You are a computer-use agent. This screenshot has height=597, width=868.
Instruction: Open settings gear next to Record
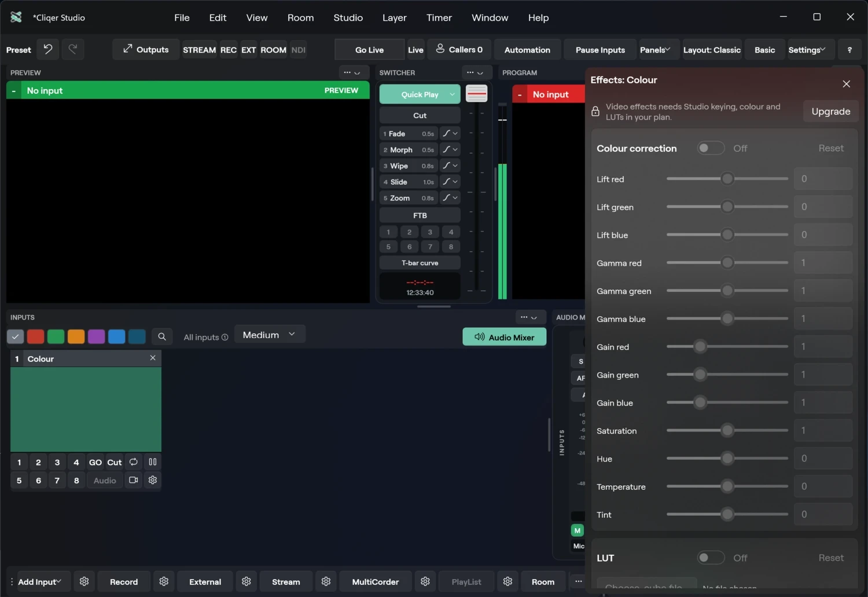pos(164,581)
